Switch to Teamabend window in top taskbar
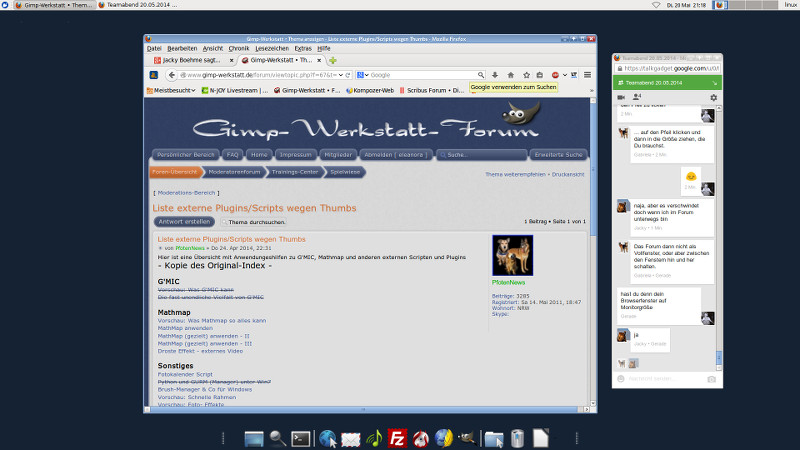This screenshot has width=800, height=450. click(x=138, y=5)
